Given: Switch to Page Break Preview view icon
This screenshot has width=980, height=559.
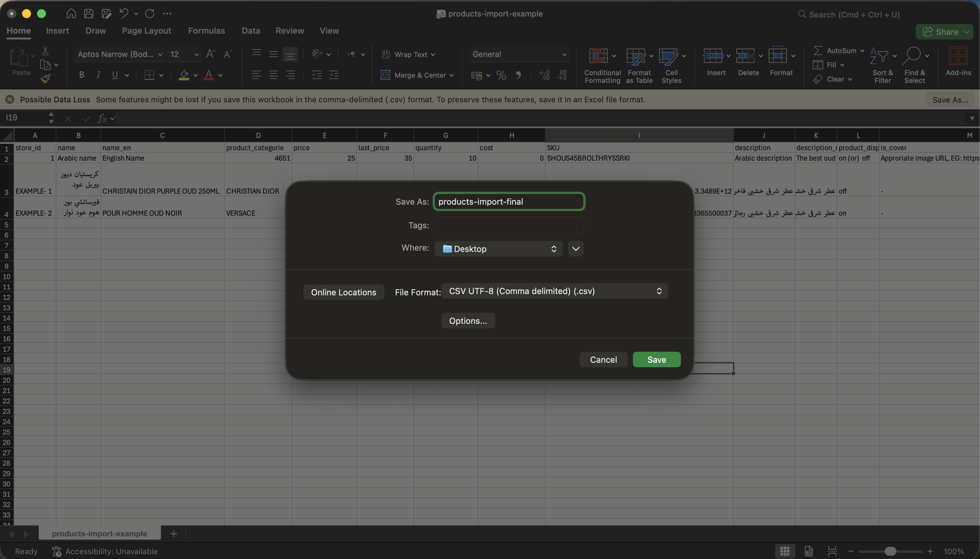Looking at the screenshot, I should [832, 551].
